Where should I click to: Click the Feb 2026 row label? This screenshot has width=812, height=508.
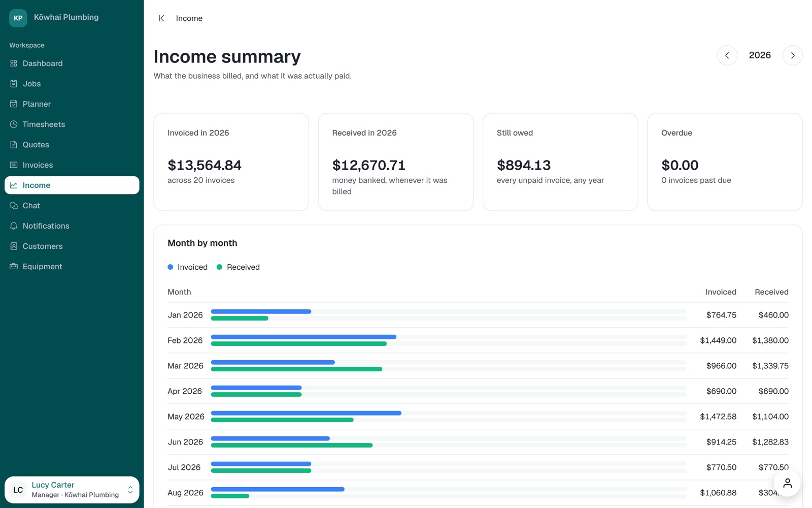(185, 340)
